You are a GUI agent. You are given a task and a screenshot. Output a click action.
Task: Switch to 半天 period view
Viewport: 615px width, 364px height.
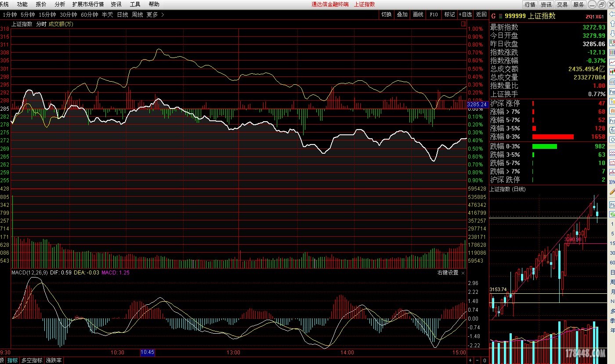(x=107, y=14)
